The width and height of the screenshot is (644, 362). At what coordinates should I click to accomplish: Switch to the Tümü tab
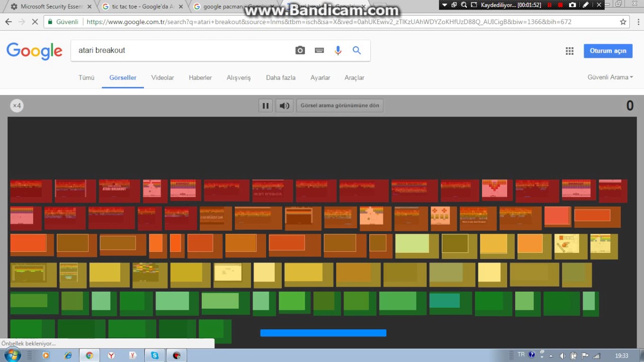(87, 77)
